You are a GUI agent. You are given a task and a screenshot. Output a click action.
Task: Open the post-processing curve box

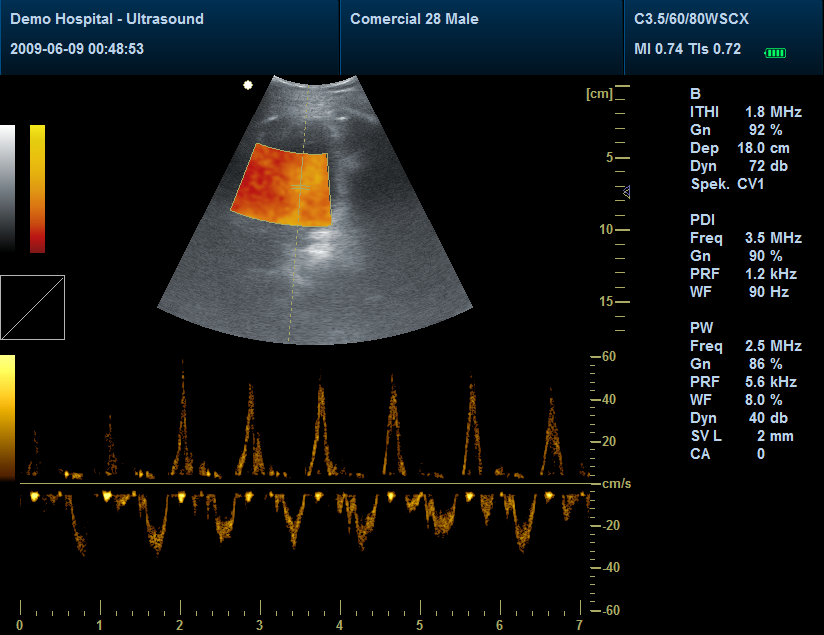click(33, 307)
